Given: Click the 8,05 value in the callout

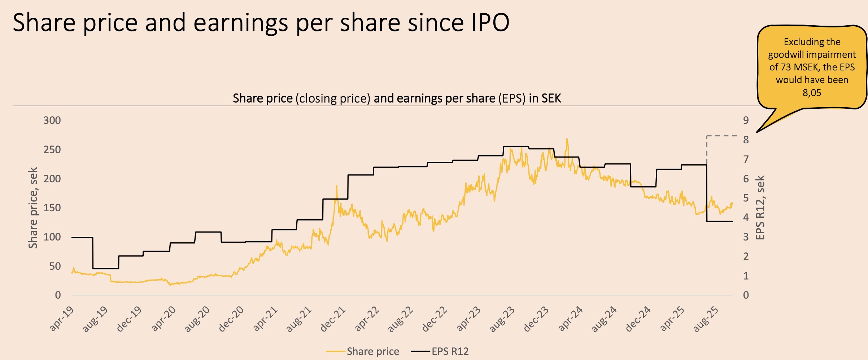Looking at the screenshot, I should pyautogui.click(x=812, y=93).
